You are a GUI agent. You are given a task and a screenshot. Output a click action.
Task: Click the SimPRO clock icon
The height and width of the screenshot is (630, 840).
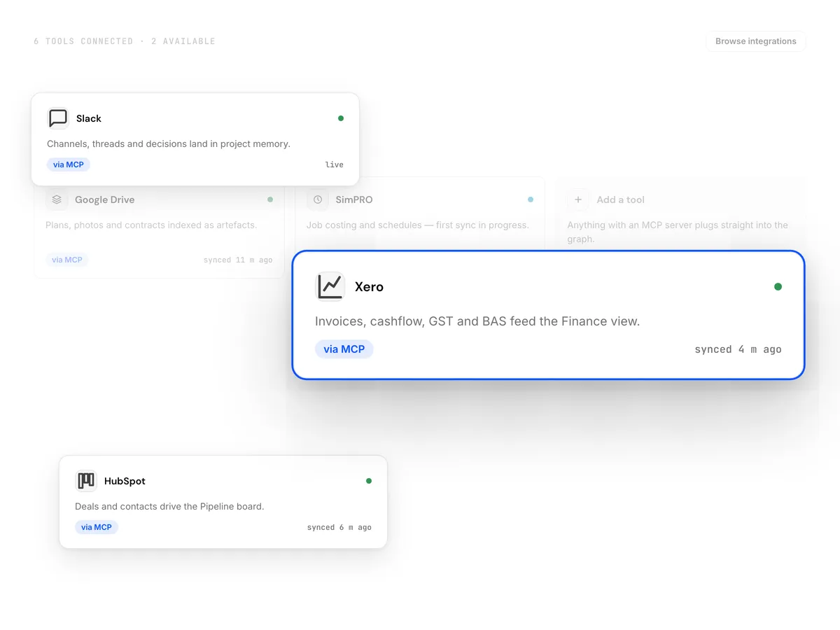[x=318, y=199]
